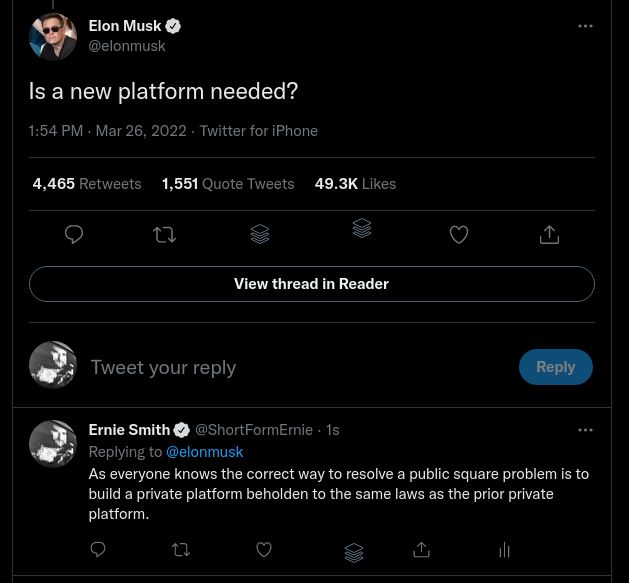Share Elon Musk's tweet with share icon

(x=549, y=234)
